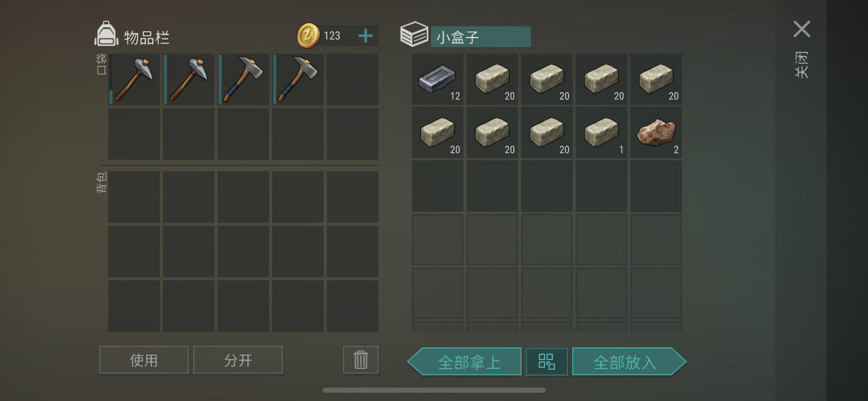868x401 pixels.
Task: Select the first pickaxe in pocket
Action: tap(134, 79)
